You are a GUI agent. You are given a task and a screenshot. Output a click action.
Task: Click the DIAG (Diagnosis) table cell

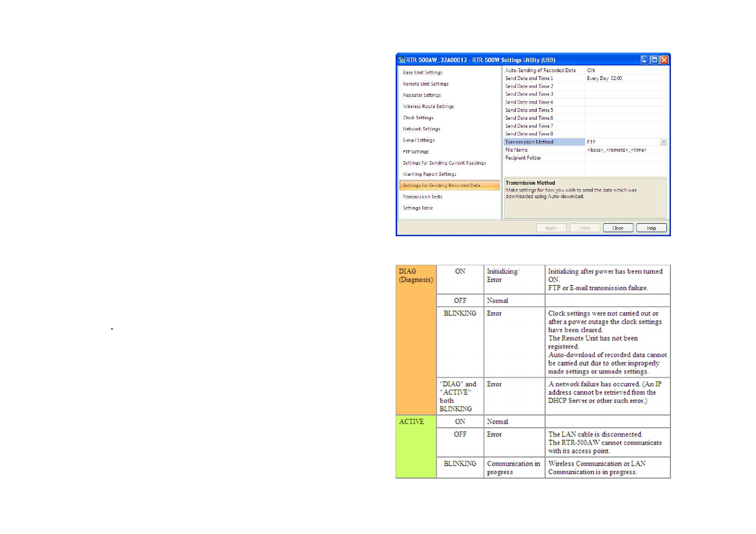(x=416, y=340)
